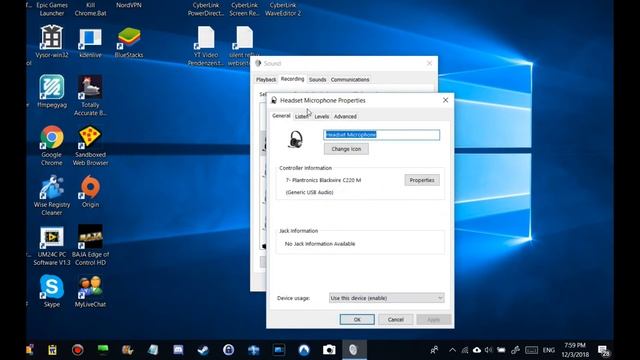
Task: Select Communications tab in Sound window
Action: click(350, 80)
